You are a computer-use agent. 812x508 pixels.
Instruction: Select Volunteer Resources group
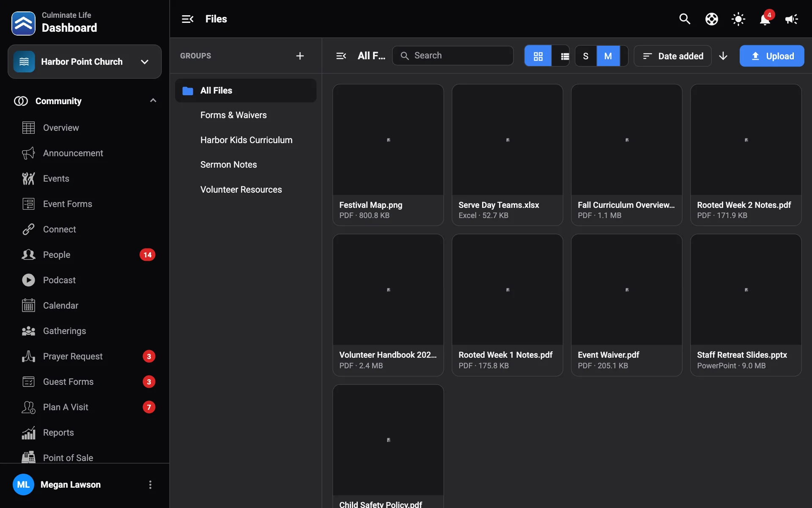click(246, 190)
